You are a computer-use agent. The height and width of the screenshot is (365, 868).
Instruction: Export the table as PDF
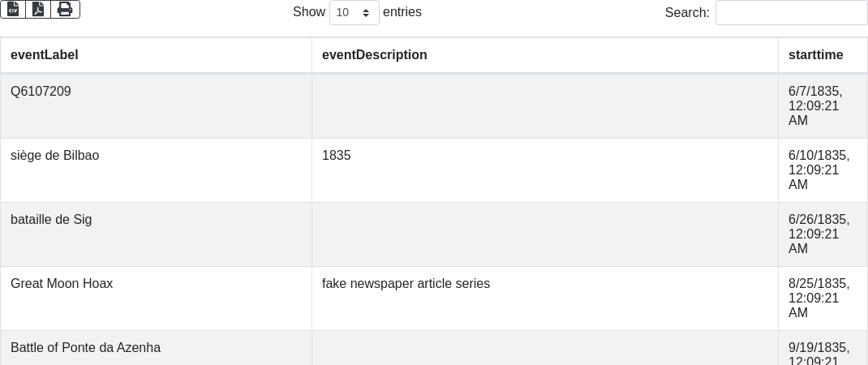38,9
